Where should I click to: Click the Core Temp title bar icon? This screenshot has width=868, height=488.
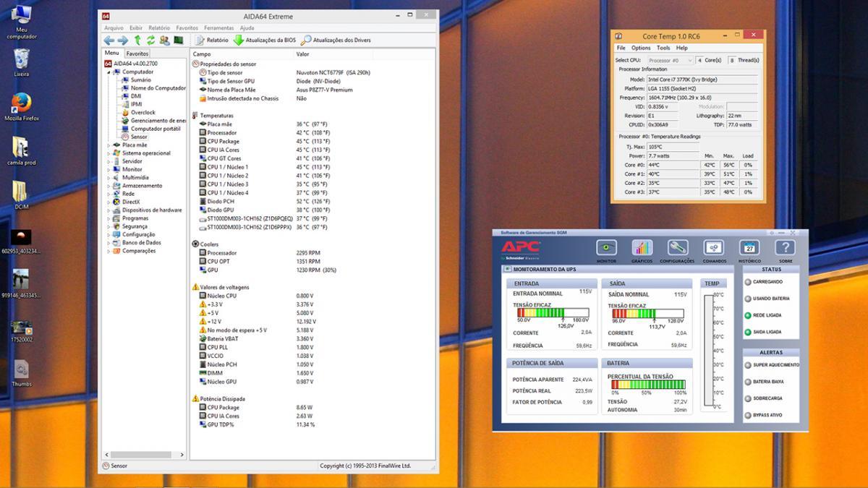(618, 35)
